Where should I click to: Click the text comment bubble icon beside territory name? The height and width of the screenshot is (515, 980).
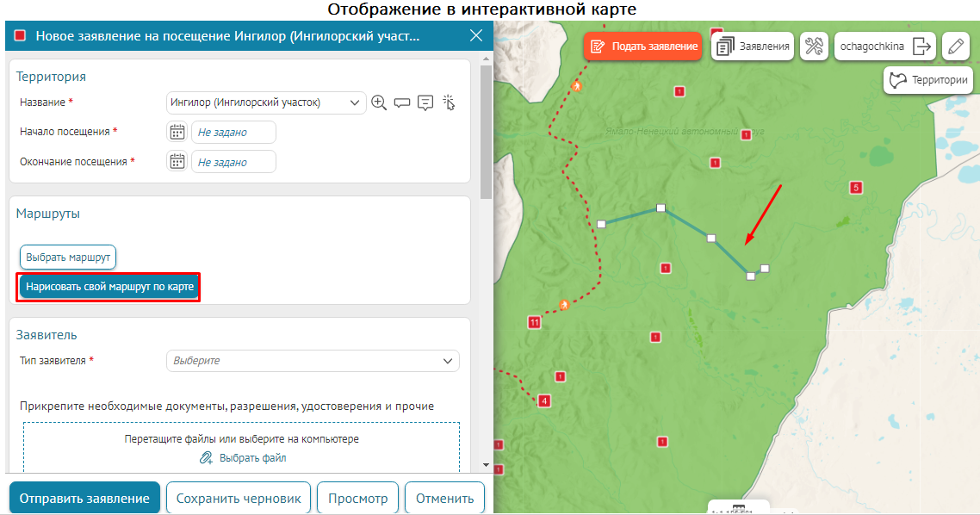click(x=425, y=102)
